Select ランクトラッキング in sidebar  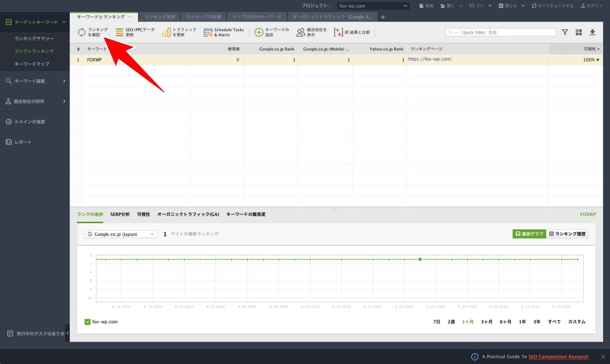pyautogui.click(x=34, y=51)
